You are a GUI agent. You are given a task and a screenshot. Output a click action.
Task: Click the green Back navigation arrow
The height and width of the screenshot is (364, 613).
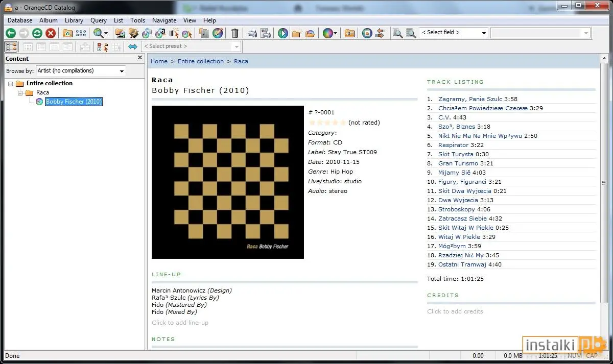coord(11,33)
